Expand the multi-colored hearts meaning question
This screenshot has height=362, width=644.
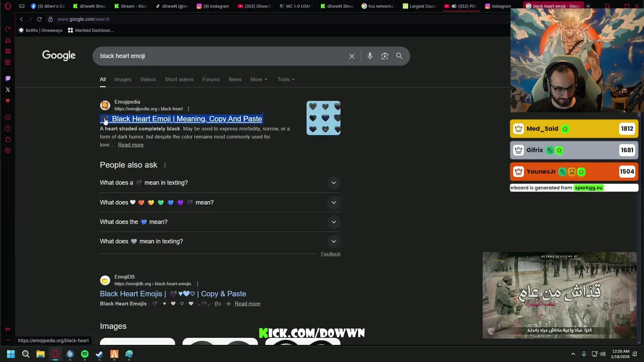pos(220,202)
